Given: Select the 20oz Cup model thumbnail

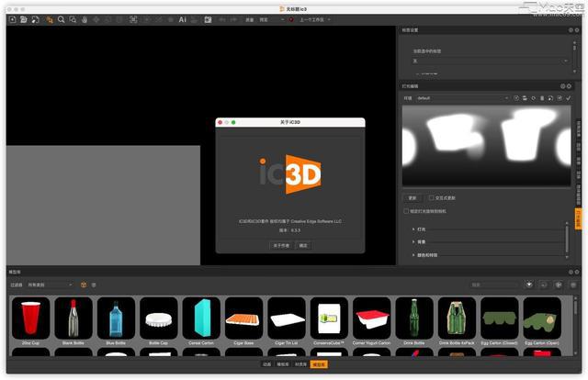Looking at the screenshot, I should (30, 319).
